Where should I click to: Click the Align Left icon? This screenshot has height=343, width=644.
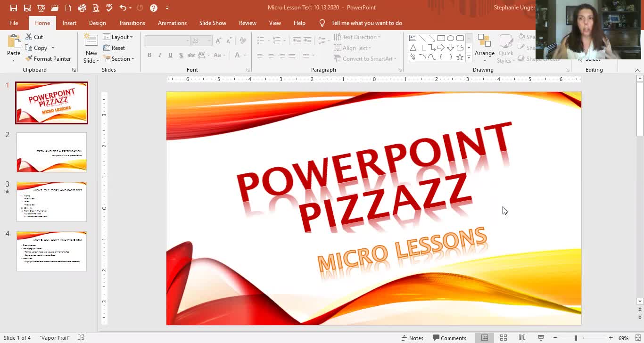coord(260,55)
